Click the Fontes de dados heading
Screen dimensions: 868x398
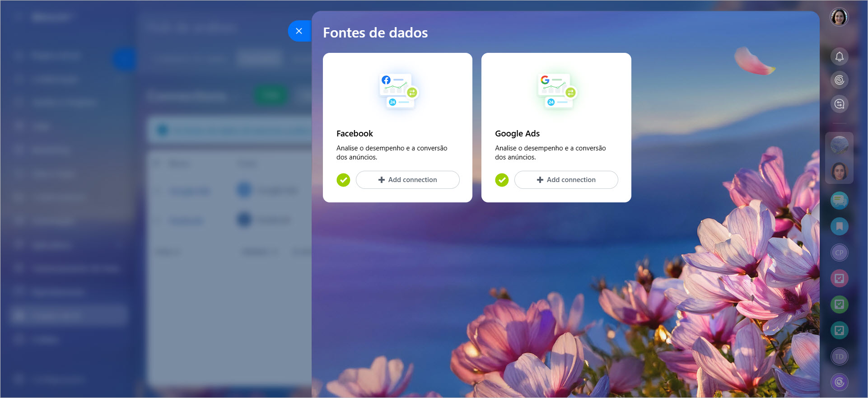[375, 33]
